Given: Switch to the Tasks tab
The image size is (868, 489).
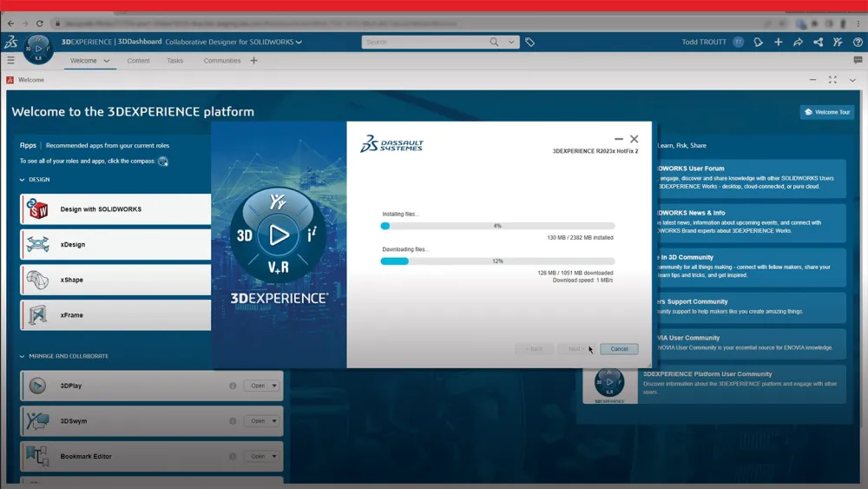Looking at the screenshot, I should [x=175, y=61].
